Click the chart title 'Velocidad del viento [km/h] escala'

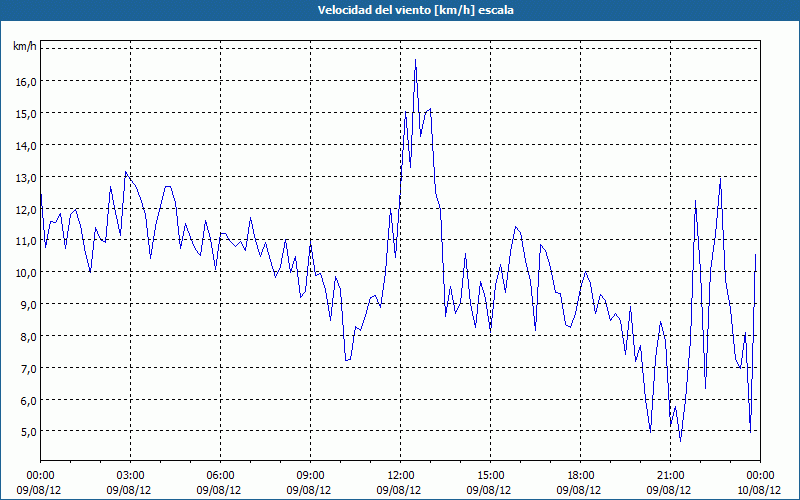coord(415,10)
